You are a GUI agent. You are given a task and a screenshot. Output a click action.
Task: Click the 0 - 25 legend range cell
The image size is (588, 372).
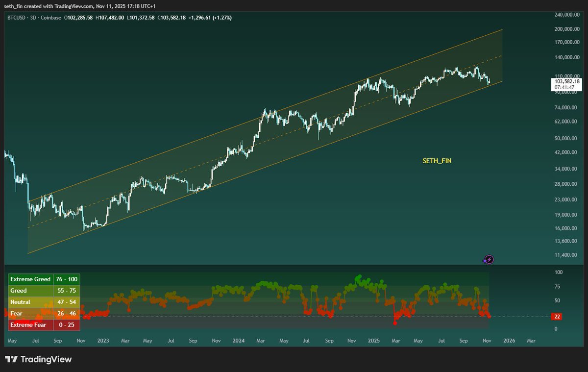pos(67,324)
